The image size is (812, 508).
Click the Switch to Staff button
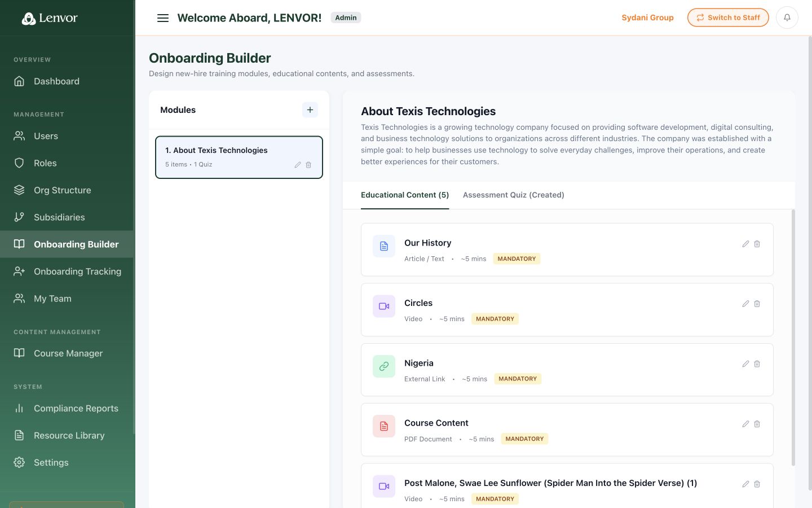tap(728, 17)
